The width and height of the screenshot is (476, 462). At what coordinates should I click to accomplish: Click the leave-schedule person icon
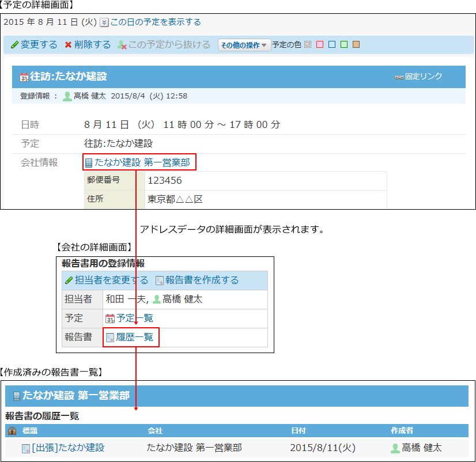click(122, 45)
